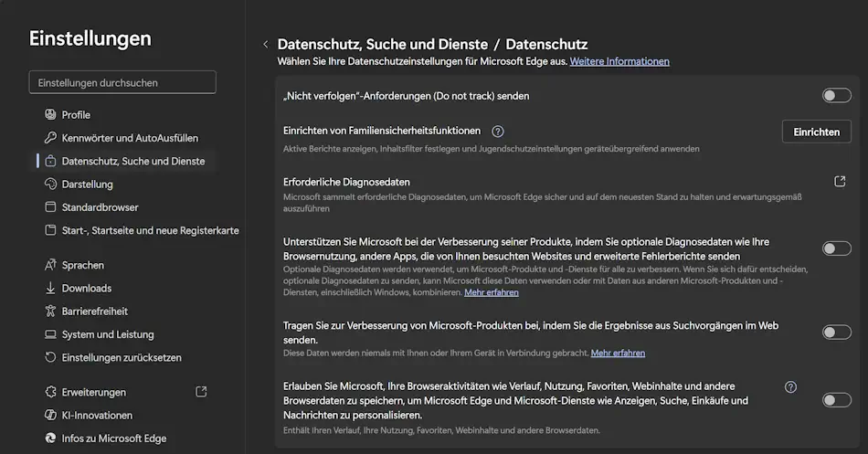Click the Einstellungen heading
The image size is (868, 454).
click(90, 38)
